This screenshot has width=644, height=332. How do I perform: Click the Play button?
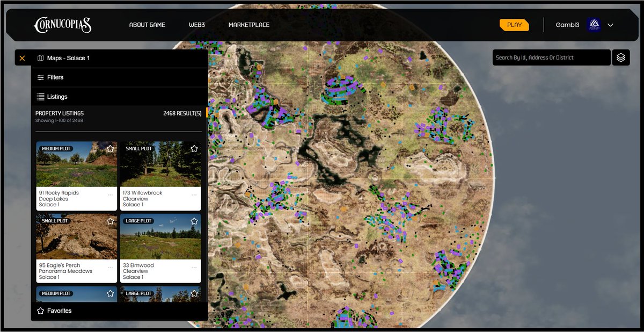(x=514, y=25)
